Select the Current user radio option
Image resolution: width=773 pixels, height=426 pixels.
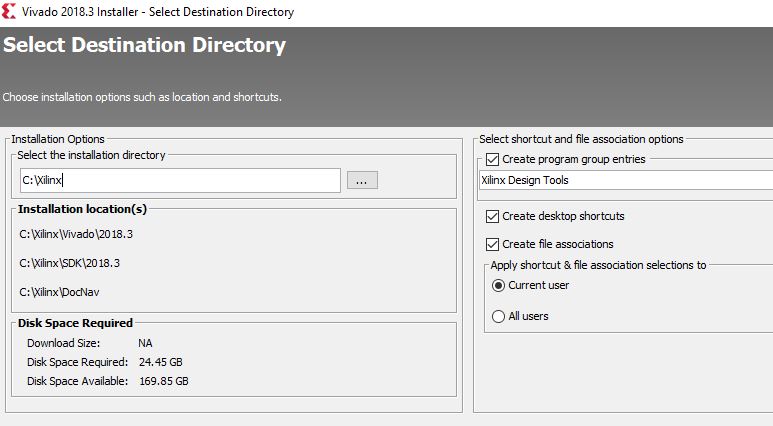(x=499, y=285)
